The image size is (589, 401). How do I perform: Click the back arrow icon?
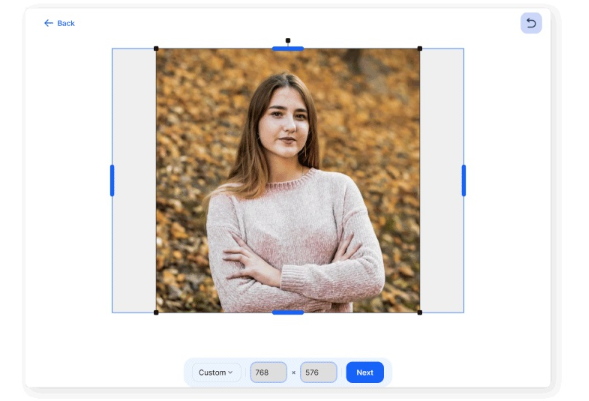48,23
